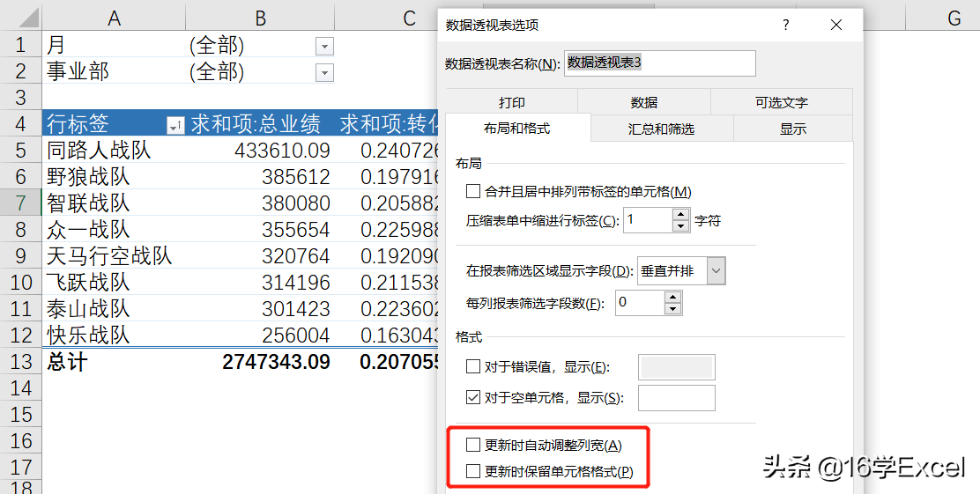This screenshot has height=494, width=980.
Task: Click the 野狼战队 row label
Action: 114,176
